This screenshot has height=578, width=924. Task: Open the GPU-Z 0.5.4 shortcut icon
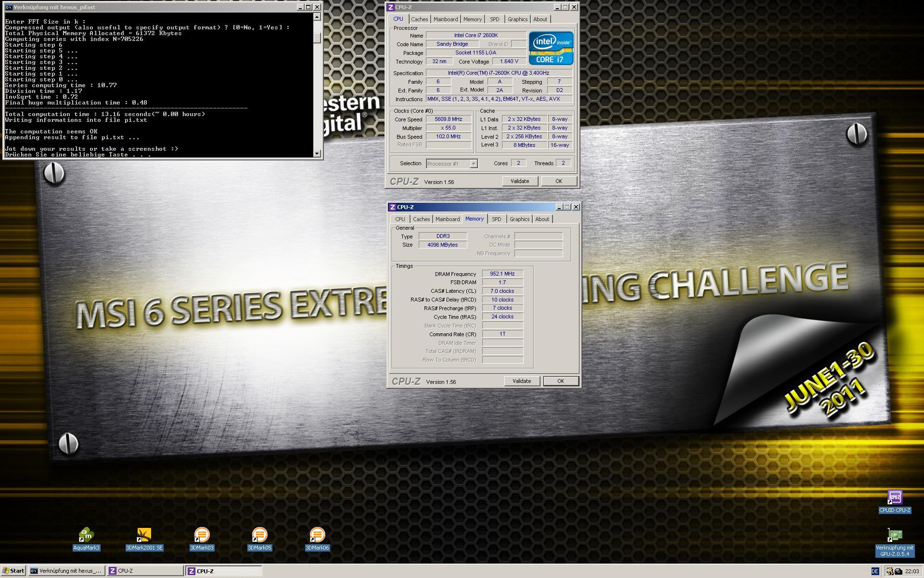894,542
